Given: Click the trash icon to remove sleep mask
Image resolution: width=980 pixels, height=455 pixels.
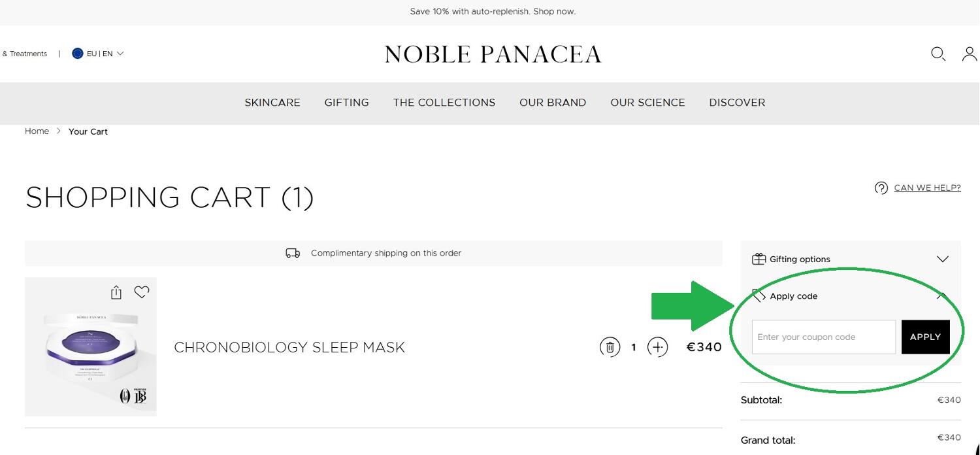Looking at the screenshot, I should (610, 347).
